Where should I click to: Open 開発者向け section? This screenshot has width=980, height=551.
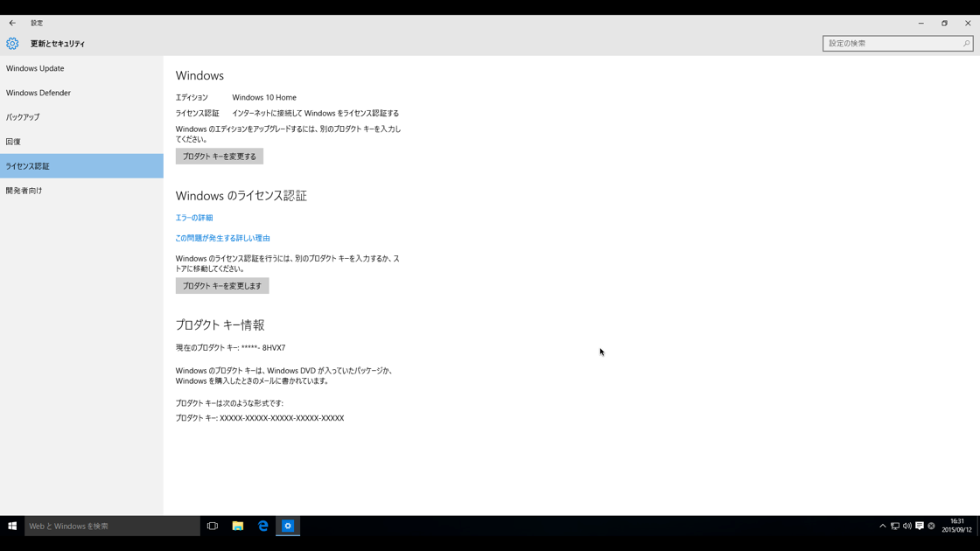click(x=81, y=191)
